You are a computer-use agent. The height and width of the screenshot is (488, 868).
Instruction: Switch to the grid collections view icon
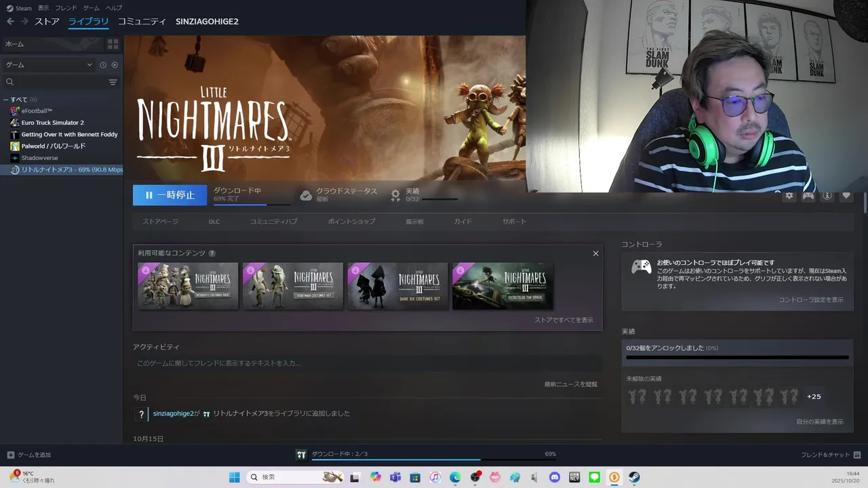[113, 44]
